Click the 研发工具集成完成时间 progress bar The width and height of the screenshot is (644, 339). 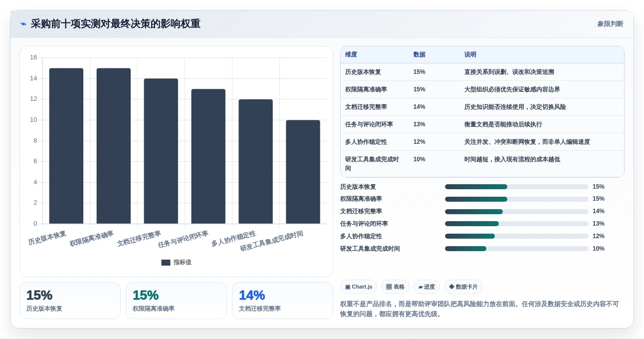click(517, 249)
